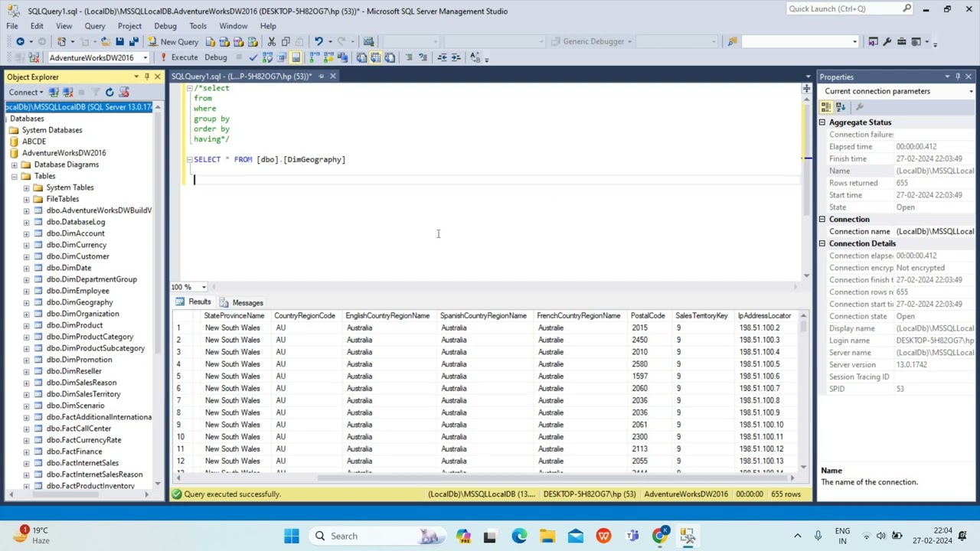
Task: Click the wrench property pages icon
Action: point(859,107)
